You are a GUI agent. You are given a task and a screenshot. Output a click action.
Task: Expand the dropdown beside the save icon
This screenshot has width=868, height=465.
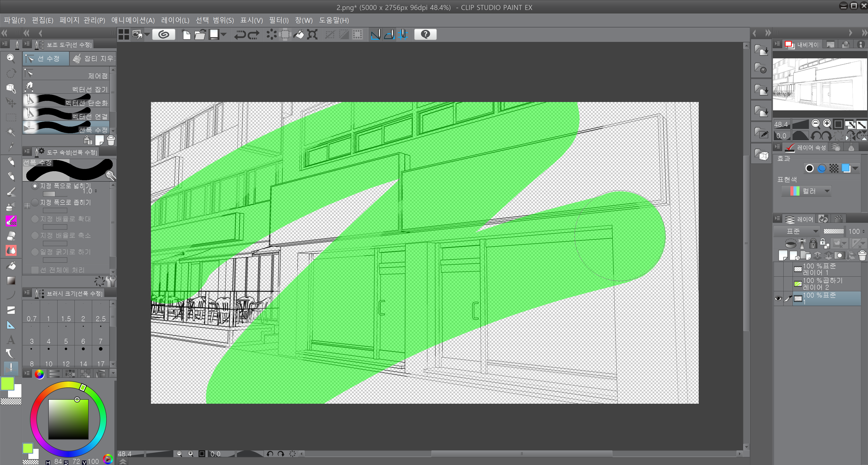click(x=224, y=34)
